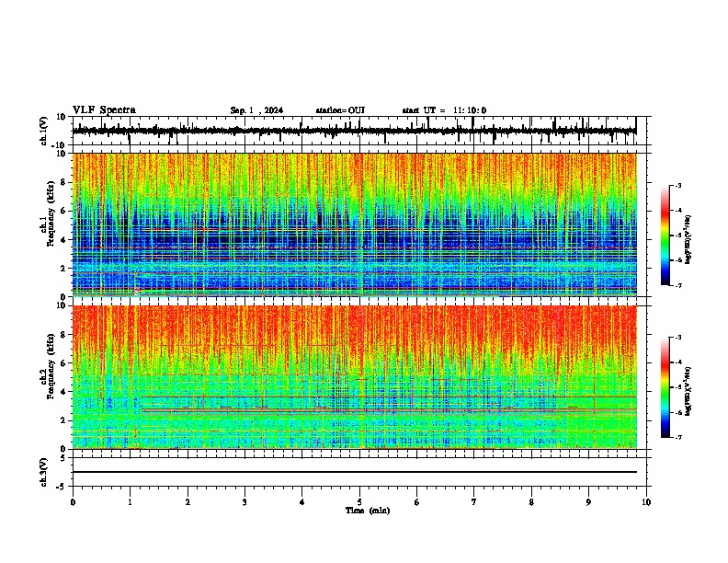Screen dimensions: 728x563
Task: Click the "6" frequency tick of ch.1 spectrogram
Action: [64, 211]
